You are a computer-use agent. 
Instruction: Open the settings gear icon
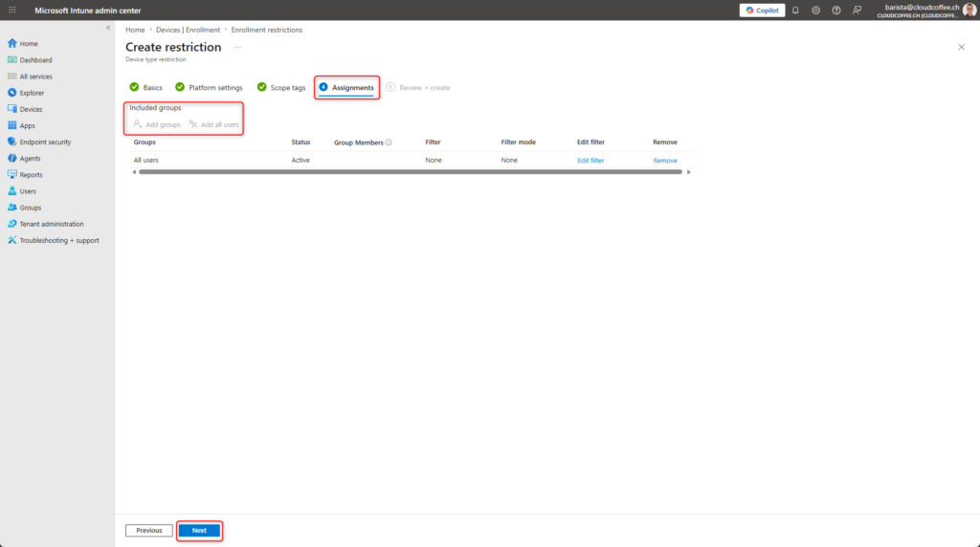[815, 10]
